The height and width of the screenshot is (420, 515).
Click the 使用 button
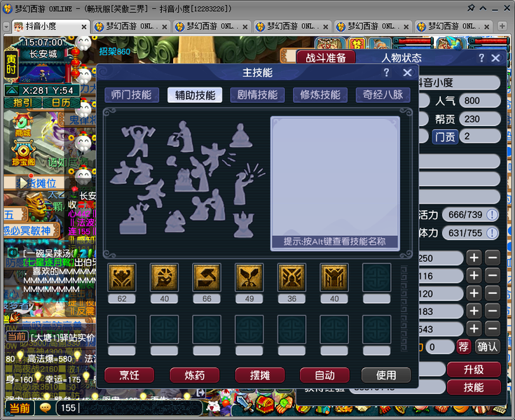click(386, 375)
